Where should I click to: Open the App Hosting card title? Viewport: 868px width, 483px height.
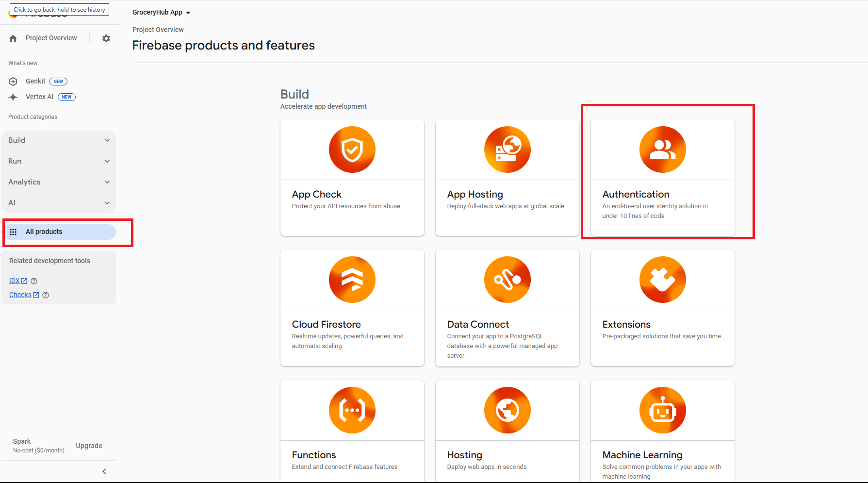(x=475, y=195)
